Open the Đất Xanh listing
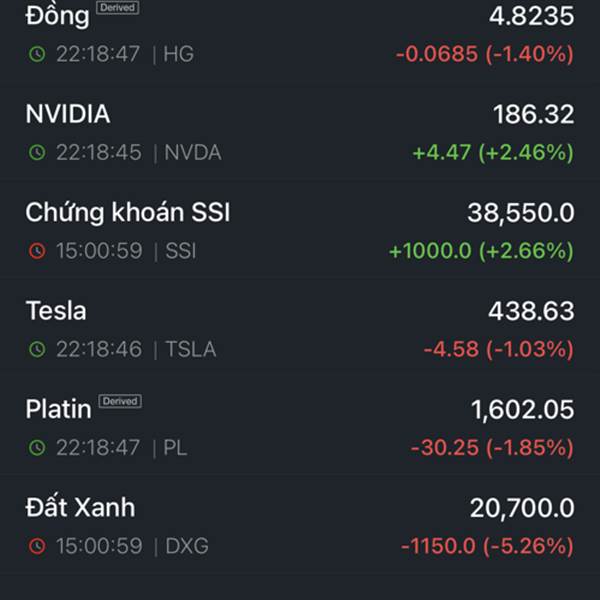600x600 pixels. click(x=80, y=507)
